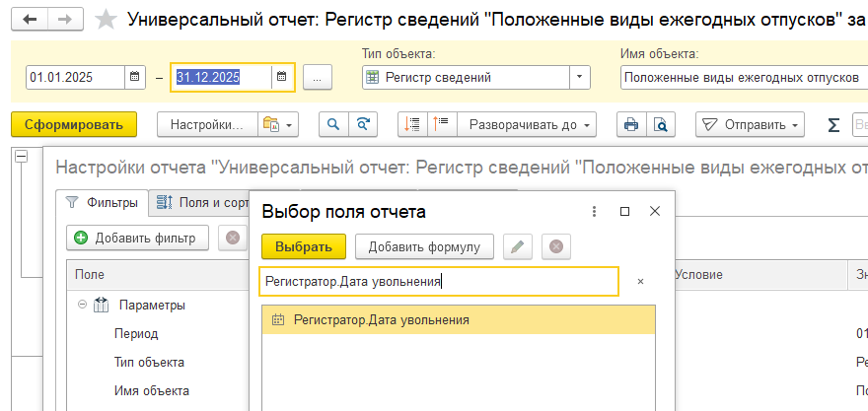
Task: Collapse all groups toolbar icon
Action: (x=412, y=124)
